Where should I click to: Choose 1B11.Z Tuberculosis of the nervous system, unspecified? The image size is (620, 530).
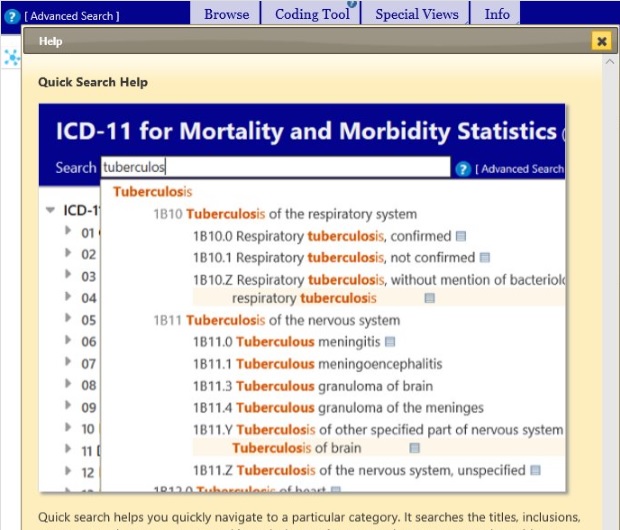359,470
